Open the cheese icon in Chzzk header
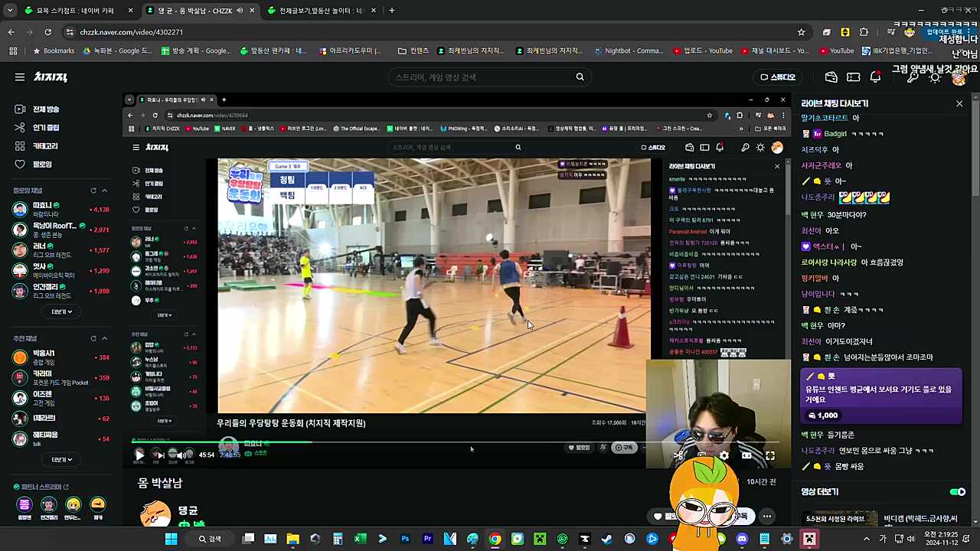The height and width of the screenshot is (551, 980). pos(831,77)
